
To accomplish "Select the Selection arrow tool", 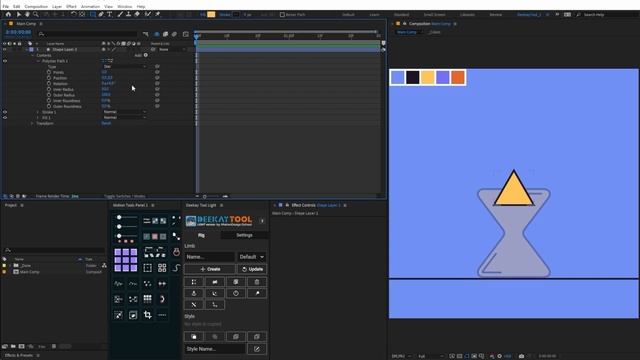I will tap(19, 14).
